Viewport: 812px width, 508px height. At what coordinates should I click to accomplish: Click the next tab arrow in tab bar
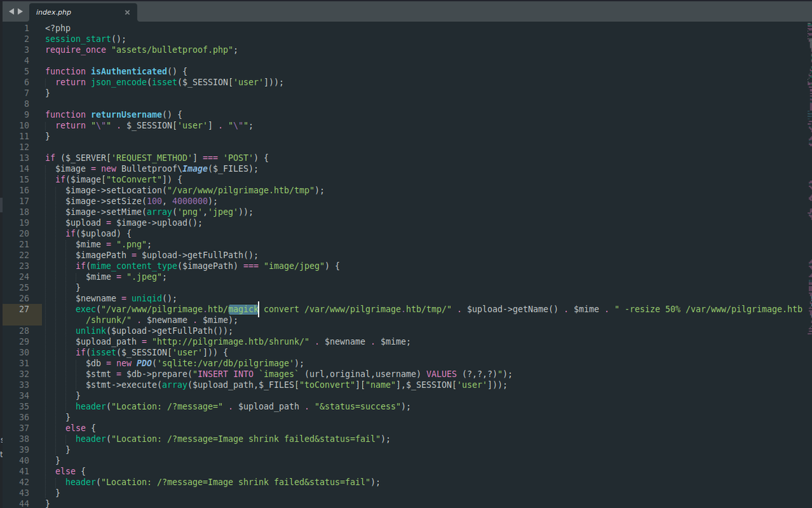point(20,12)
